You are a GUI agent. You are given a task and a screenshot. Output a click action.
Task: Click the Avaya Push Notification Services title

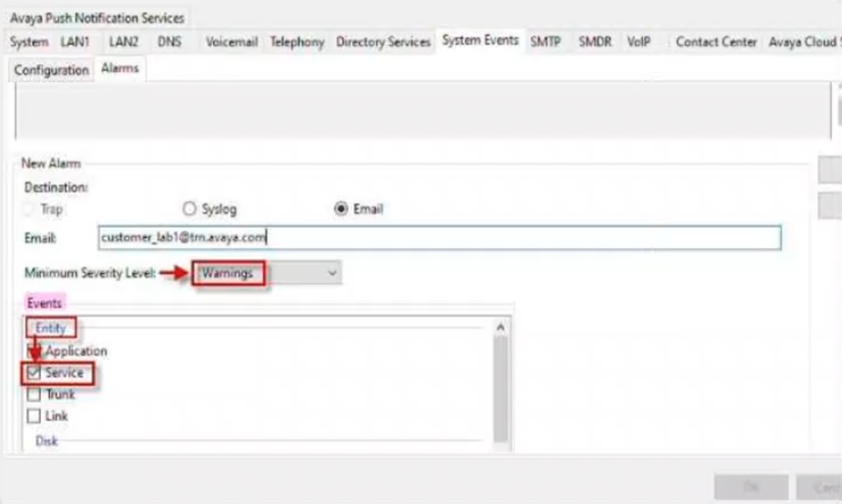(x=97, y=18)
